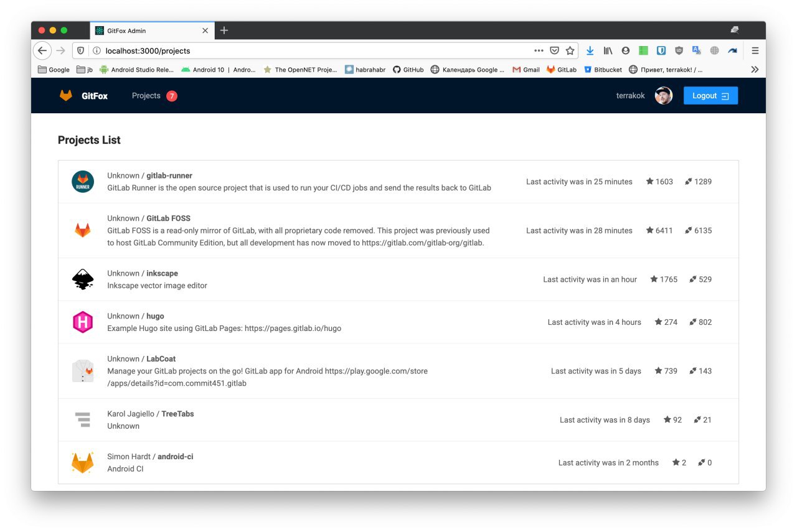Viewport: 797px width, 532px height.
Task: Click the Bitwarden shield extension icon
Action: (x=661, y=51)
